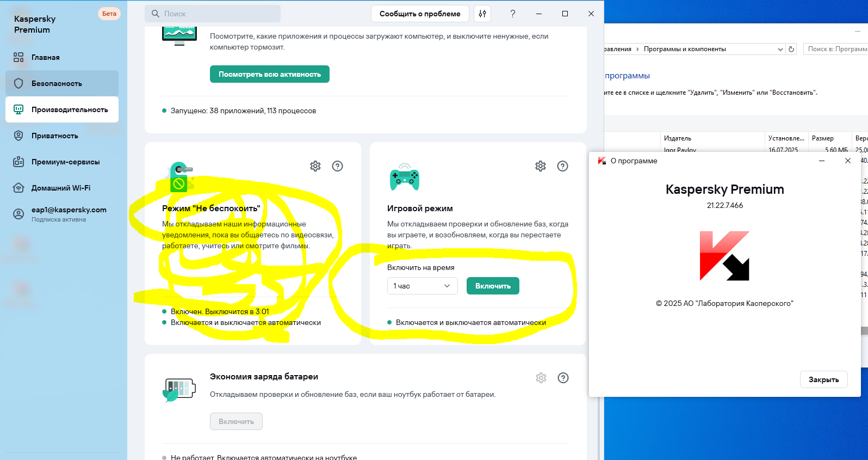The width and height of the screenshot is (868, 460).
Task: Click Kaspersky icon in О программе title bar
Action: tap(602, 161)
